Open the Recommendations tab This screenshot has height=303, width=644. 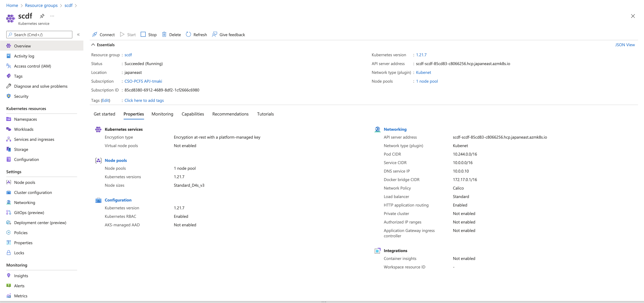click(x=230, y=114)
